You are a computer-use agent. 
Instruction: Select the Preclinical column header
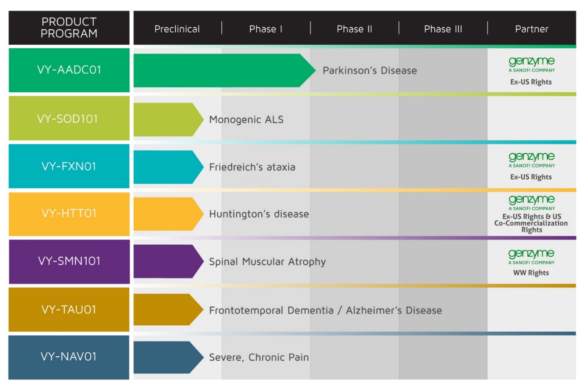click(177, 29)
